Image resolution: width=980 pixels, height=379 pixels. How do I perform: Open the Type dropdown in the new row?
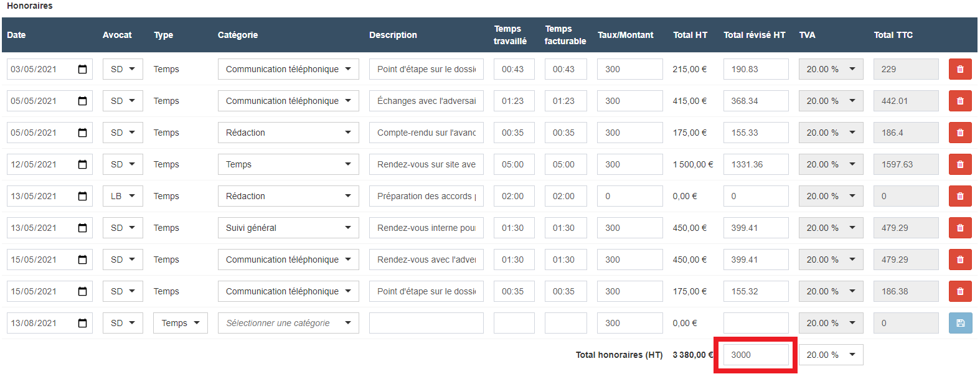coord(180,323)
